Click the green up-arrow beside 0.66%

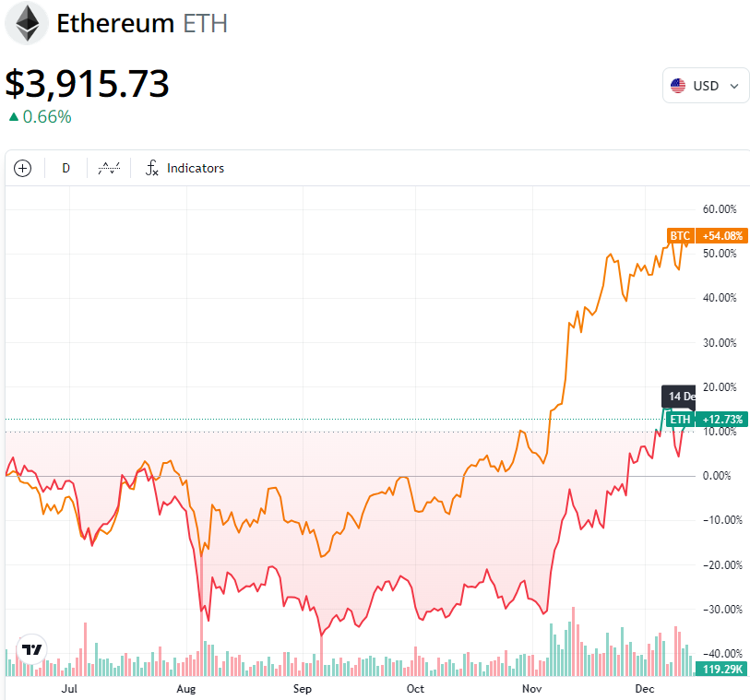click(x=13, y=117)
